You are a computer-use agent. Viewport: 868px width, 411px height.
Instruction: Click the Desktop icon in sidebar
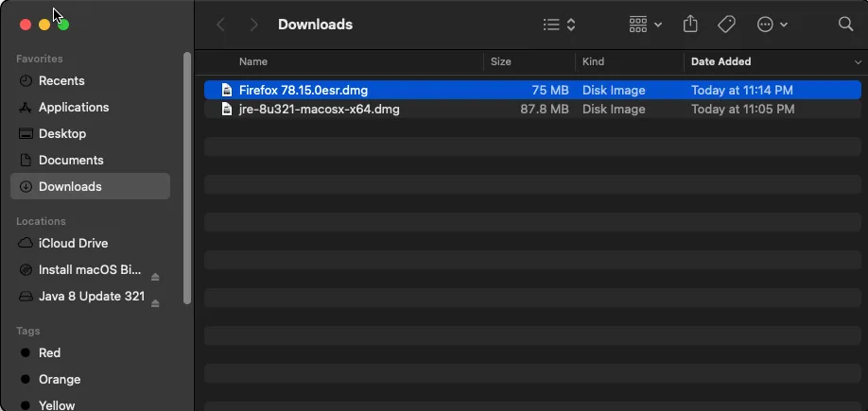[x=26, y=134]
